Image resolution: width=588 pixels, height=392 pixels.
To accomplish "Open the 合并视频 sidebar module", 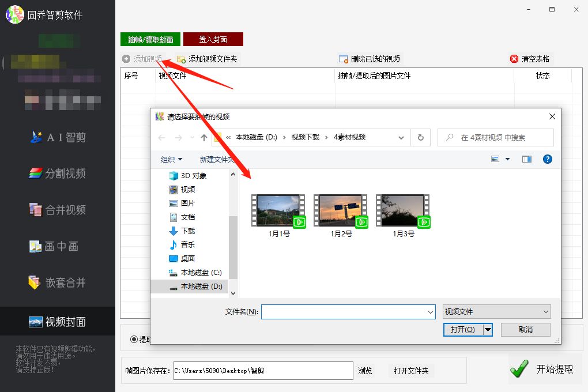I will pyautogui.click(x=58, y=210).
